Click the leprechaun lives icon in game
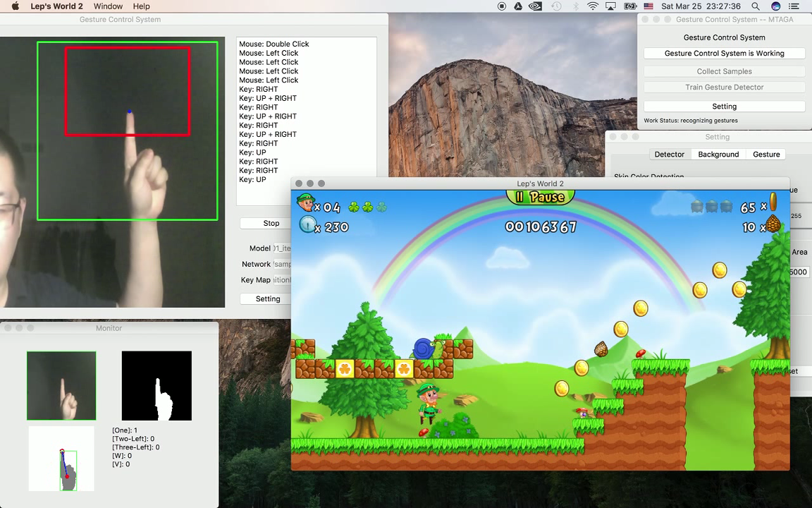 (305, 202)
